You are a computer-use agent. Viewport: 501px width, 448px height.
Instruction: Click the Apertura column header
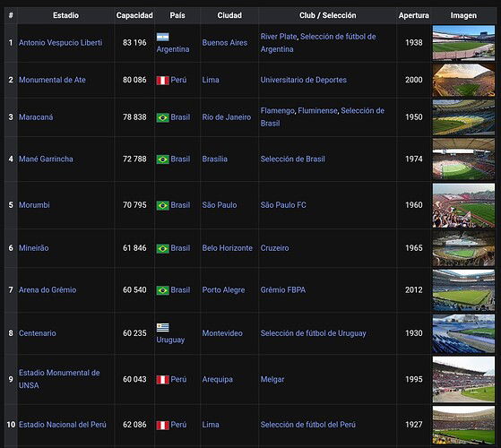414,15
